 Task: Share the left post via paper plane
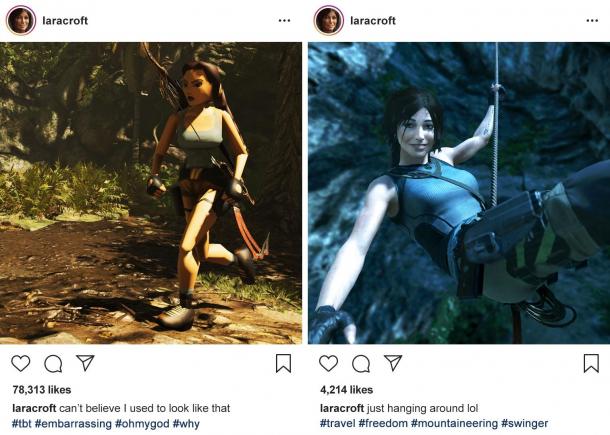pos(85,363)
